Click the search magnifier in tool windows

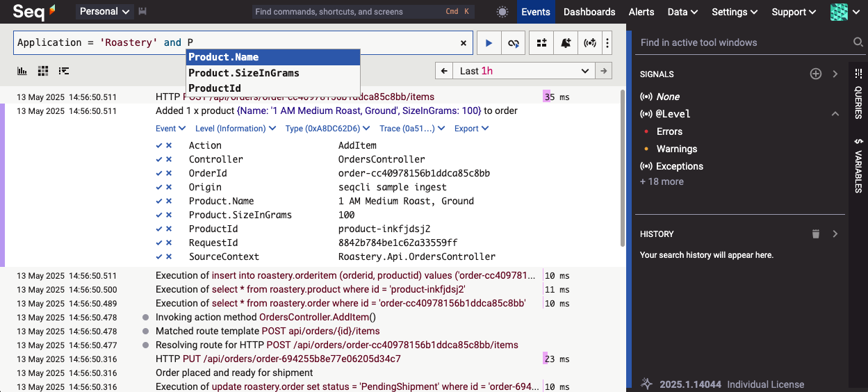click(858, 43)
